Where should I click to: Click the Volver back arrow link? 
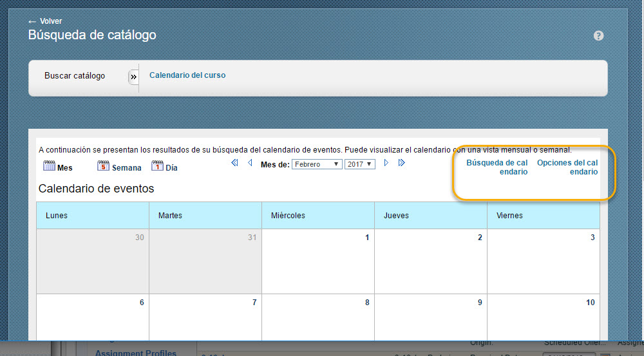[45, 21]
